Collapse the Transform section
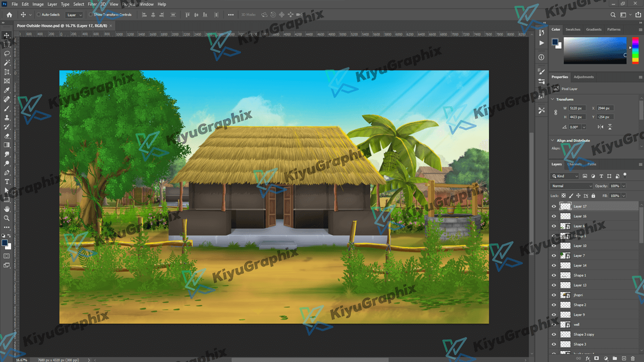 [553, 100]
